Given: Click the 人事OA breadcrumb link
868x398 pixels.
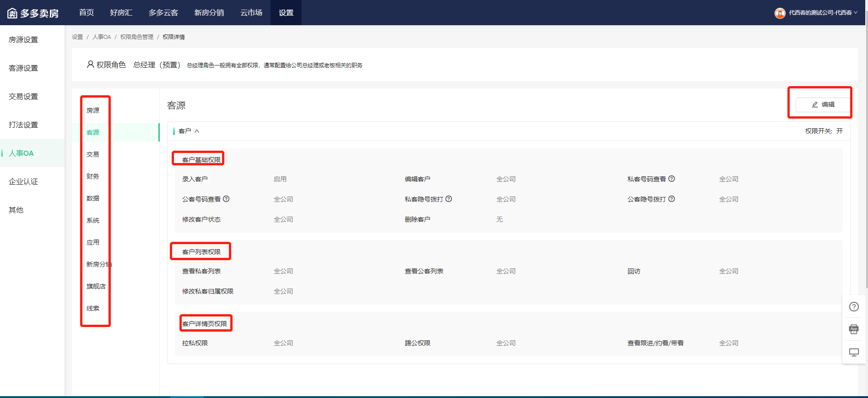Looking at the screenshot, I should (x=102, y=37).
